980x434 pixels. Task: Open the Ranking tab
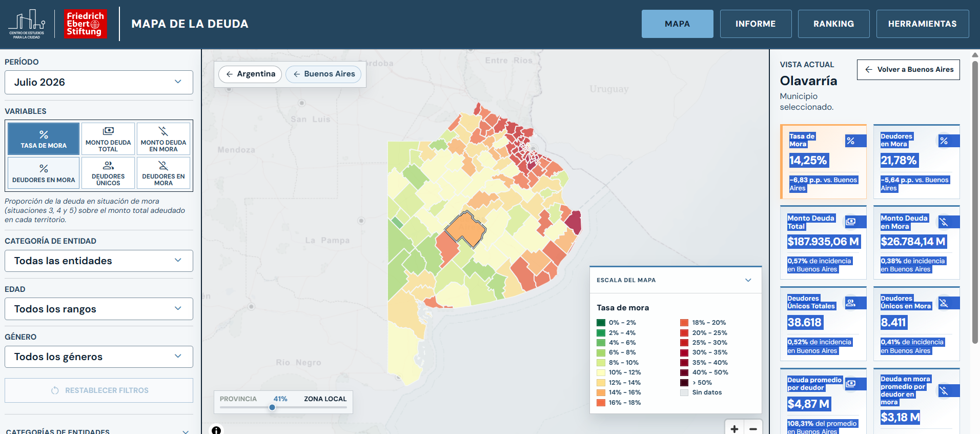(x=833, y=24)
